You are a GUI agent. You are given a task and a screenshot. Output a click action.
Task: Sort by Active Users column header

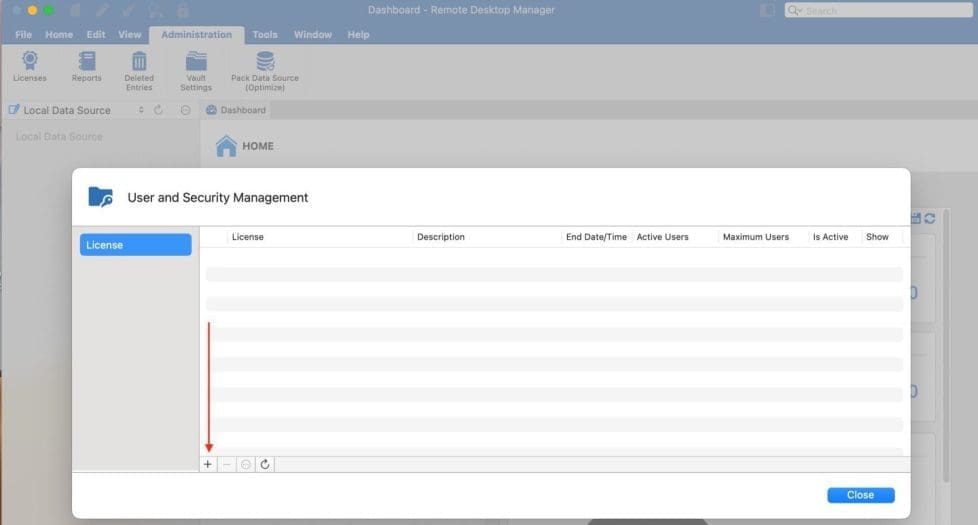(x=662, y=237)
